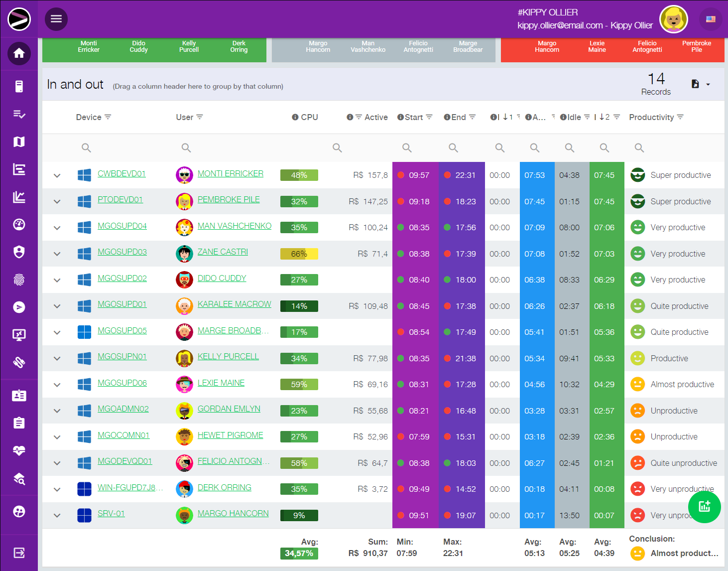The height and width of the screenshot is (571, 728).
Task: Open the PTODEVD01 device link
Action: 120,199
